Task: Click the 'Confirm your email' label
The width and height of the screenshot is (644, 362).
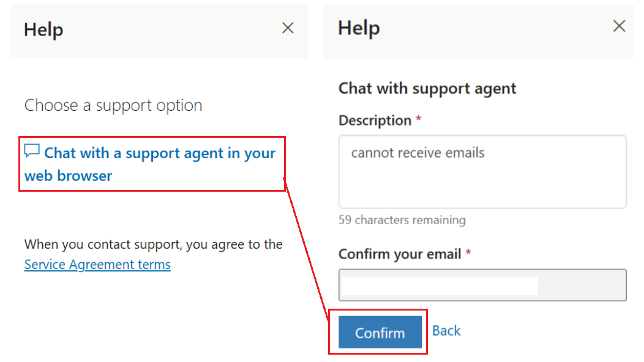Action: 400,254
